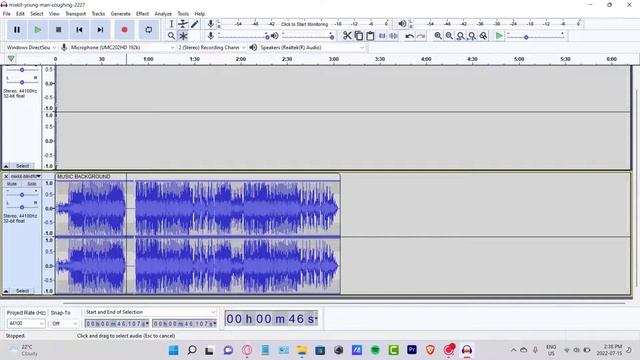Image resolution: width=640 pixels, height=360 pixels.
Task: Select the magnifier Zoom tool
Action: point(171,36)
